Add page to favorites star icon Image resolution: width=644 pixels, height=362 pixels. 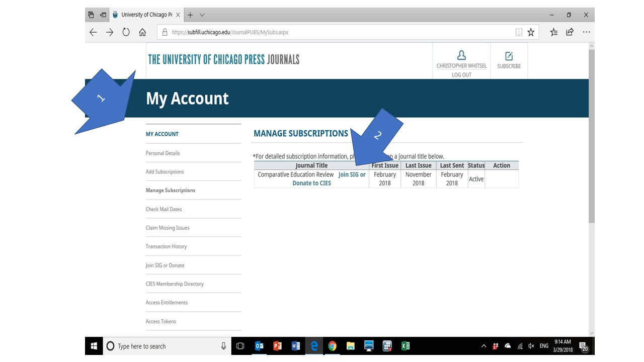click(531, 32)
